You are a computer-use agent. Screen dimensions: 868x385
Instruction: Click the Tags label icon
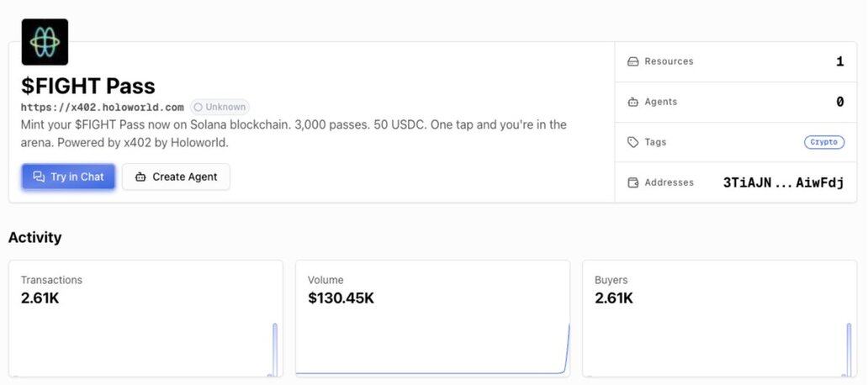click(633, 142)
